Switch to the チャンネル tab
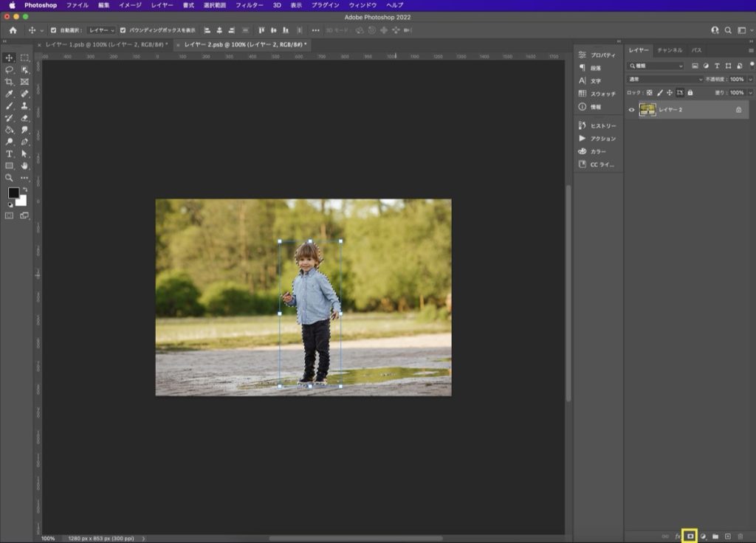 coord(670,50)
